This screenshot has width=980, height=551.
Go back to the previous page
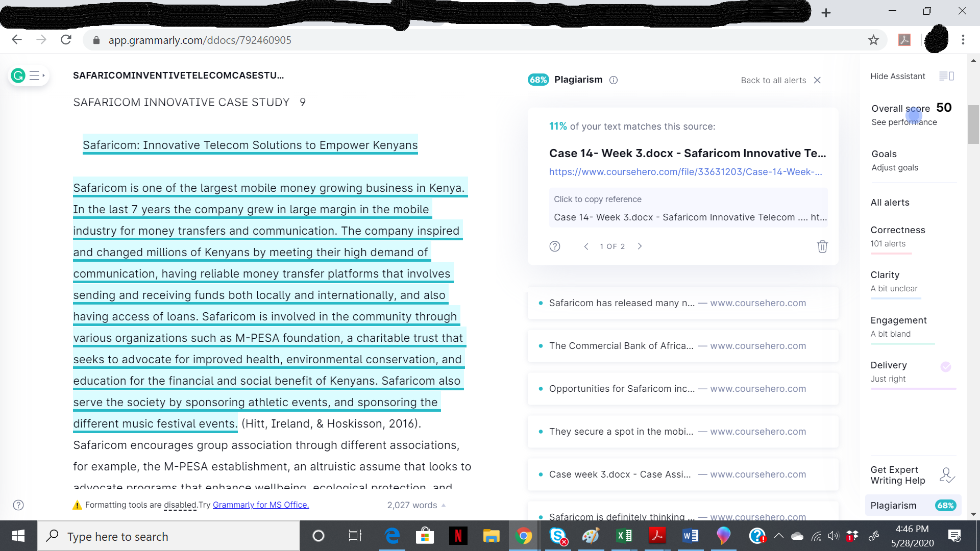point(17,40)
